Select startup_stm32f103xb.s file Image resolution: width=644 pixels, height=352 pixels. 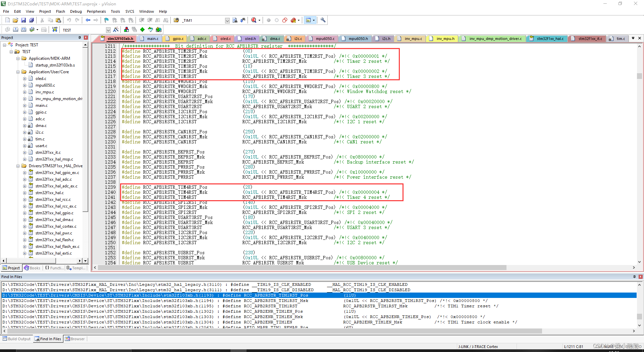tap(55, 65)
